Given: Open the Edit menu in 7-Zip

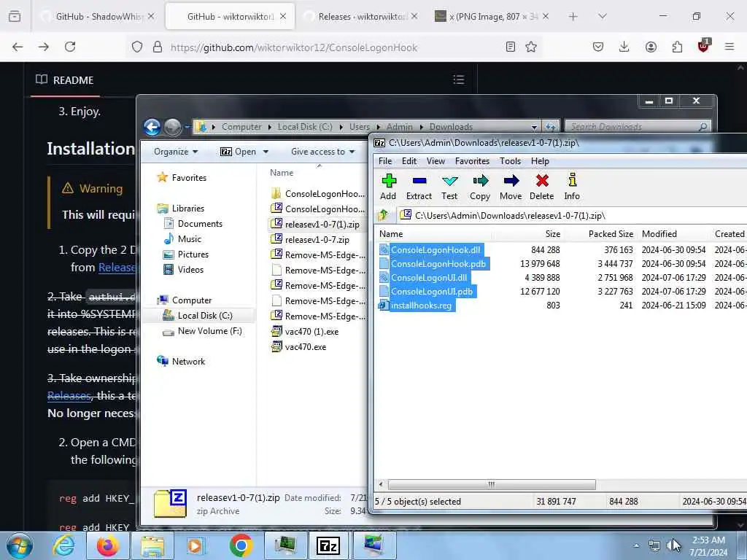Looking at the screenshot, I should [x=409, y=161].
